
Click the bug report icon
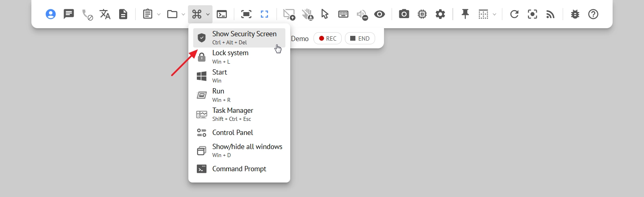575,14
